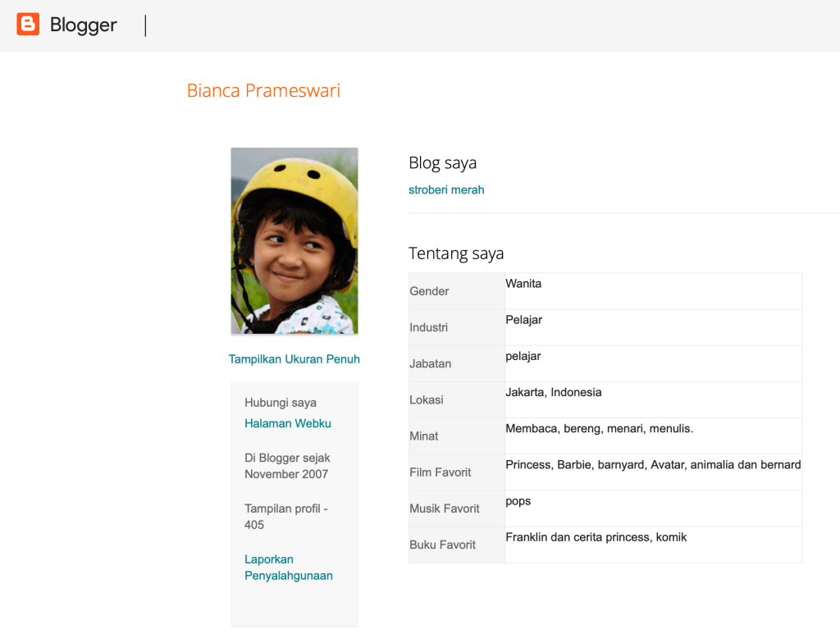The image size is (840, 643).
Task: Click the "Industri" row label
Action: (428, 327)
